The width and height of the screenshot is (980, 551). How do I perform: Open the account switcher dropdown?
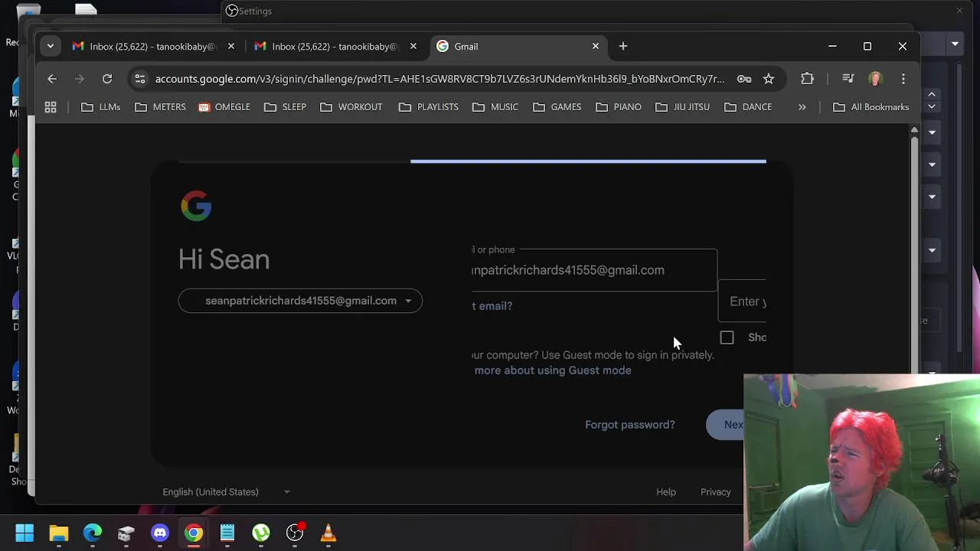300,301
